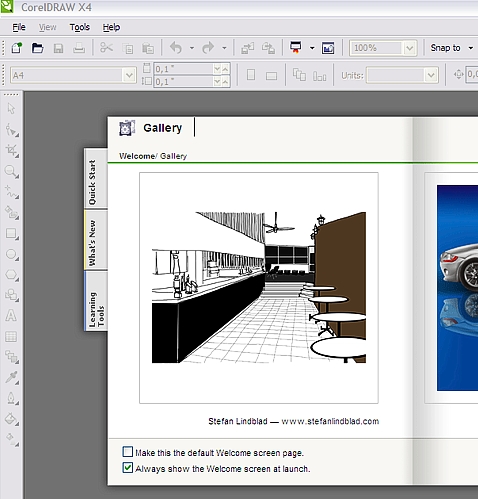The width and height of the screenshot is (478, 499).
Task: Click the Export icon
Action: pyautogui.click(x=268, y=48)
